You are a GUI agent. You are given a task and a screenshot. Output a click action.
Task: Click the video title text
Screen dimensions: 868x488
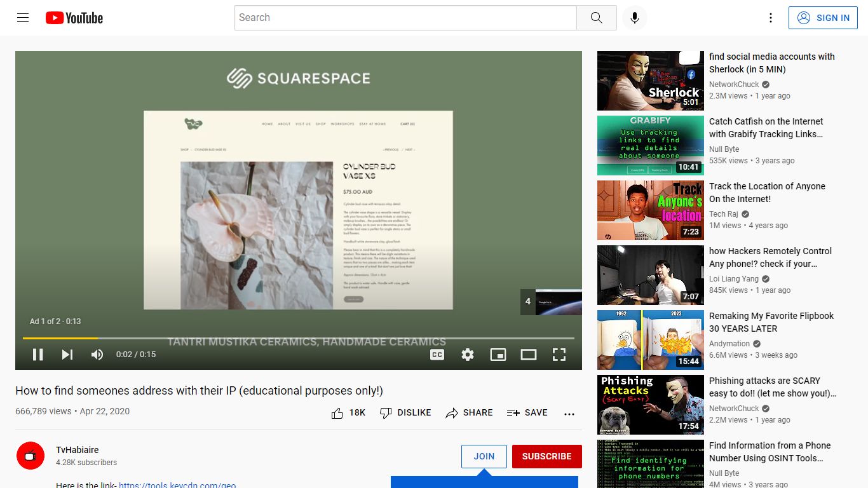199,391
